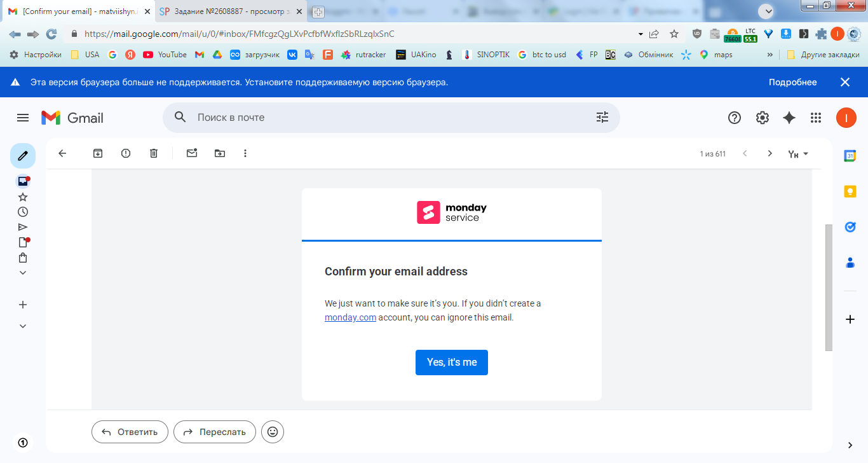Open a new browser tab
Viewport: 868px width, 463px height.
[x=318, y=11]
